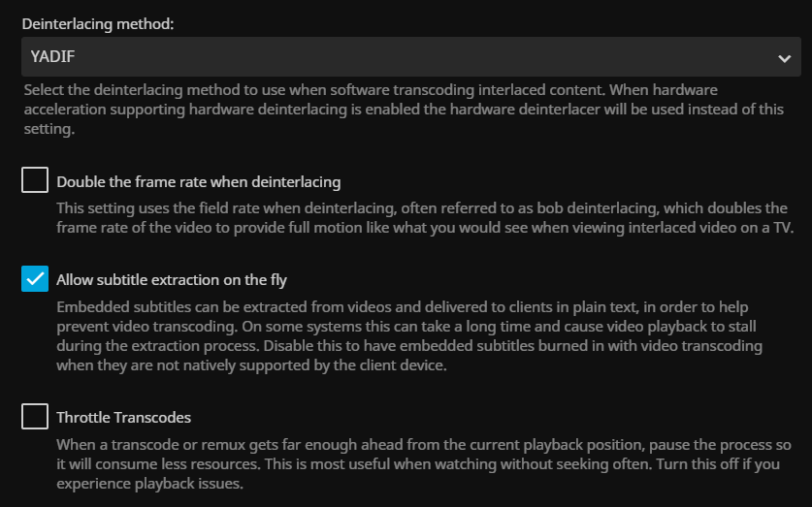Enable the double frame rate checkbox

[35, 180]
